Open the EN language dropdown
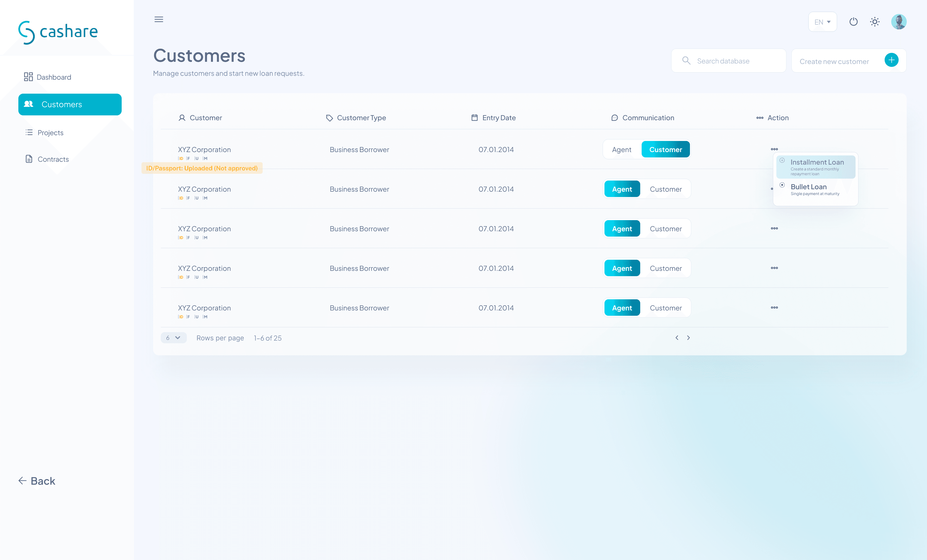Screen dimensions: 927x560 pos(822,22)
